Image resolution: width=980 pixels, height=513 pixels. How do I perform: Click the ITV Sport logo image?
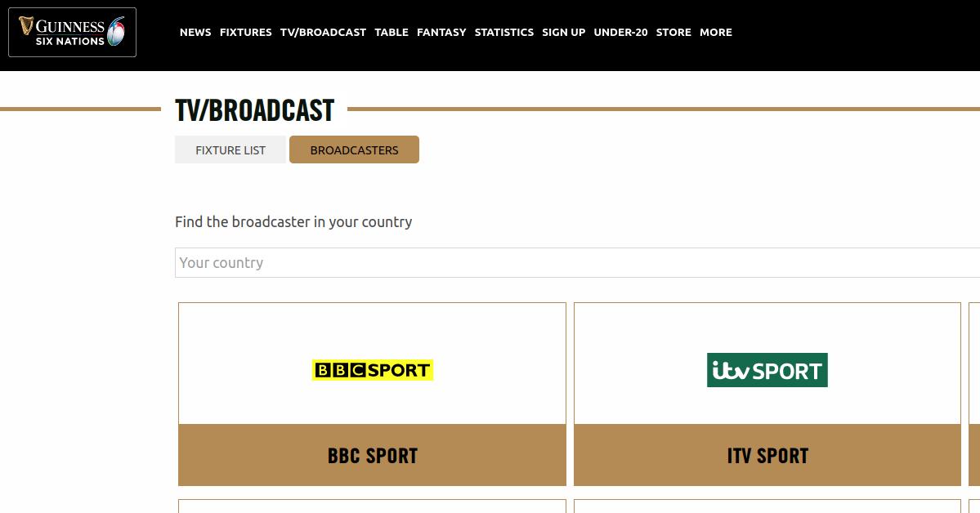tap(767, 370)
